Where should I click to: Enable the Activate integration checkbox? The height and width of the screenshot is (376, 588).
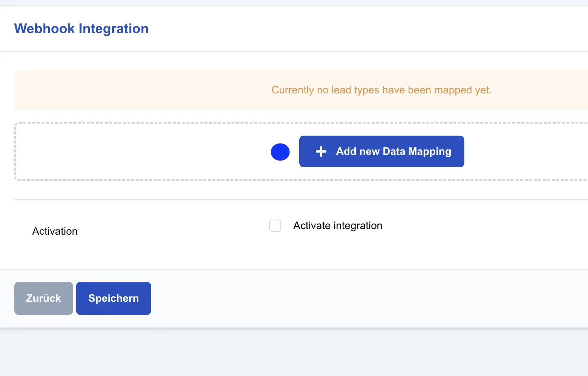tap(275, 226)
